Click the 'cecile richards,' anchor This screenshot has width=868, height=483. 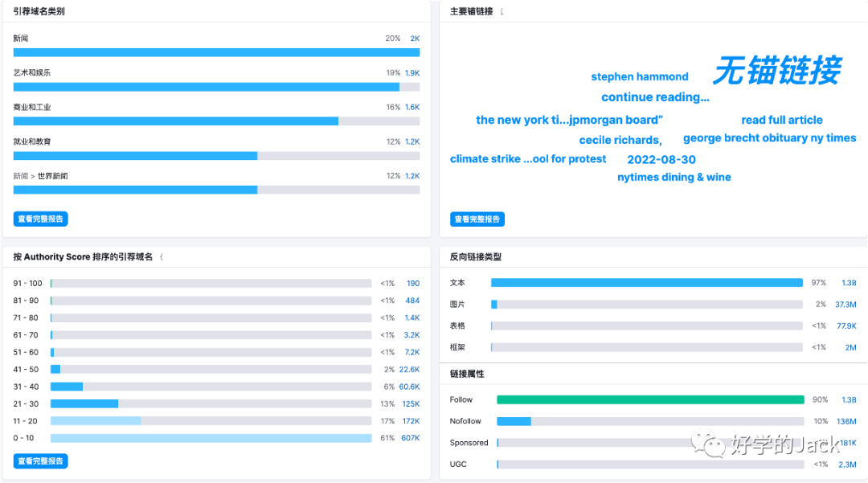click(620, 140)
